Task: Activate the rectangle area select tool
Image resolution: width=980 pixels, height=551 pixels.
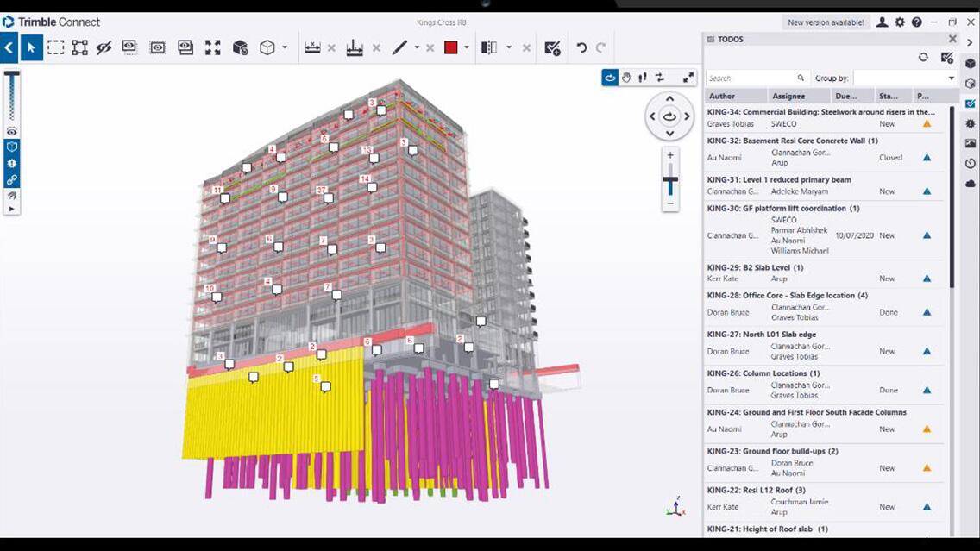Action: (55, 47)
